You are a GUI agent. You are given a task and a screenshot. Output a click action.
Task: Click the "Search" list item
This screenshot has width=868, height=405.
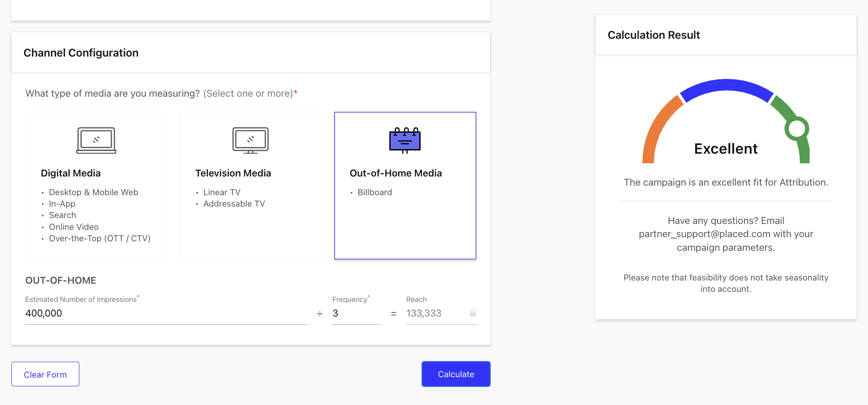pos(62,215)
